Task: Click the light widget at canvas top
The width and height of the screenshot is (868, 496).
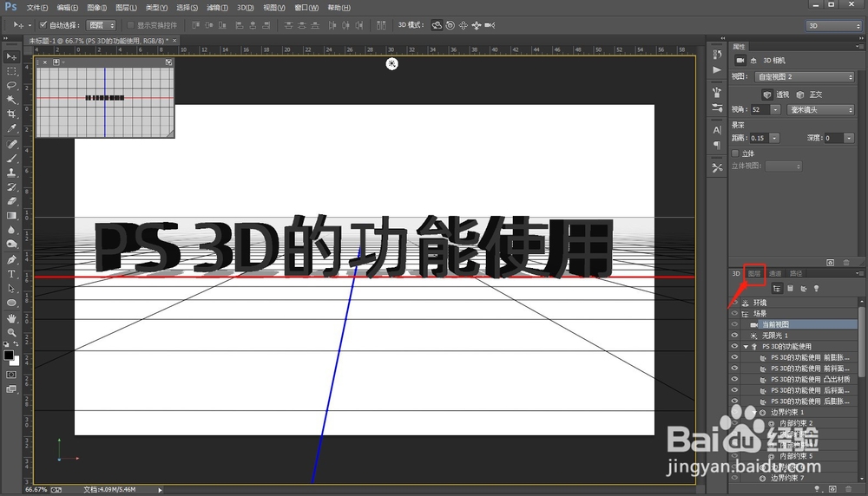Action: pyautogui.click(x=392, y=64)
